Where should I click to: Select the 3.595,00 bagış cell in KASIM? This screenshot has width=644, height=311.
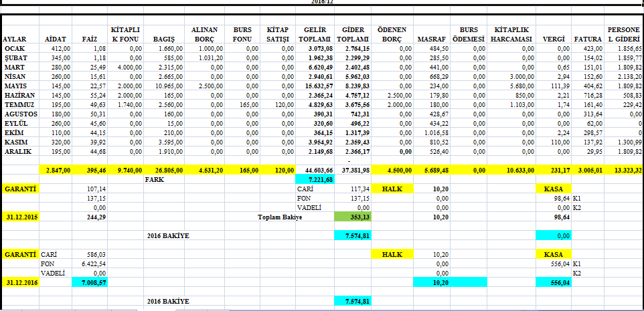pyautogui.click(x=164, y=142)
